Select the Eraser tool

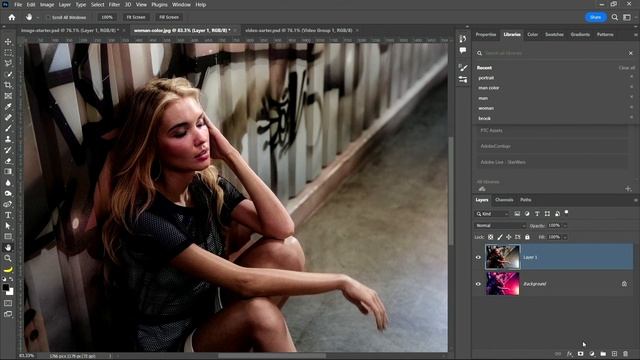(x=8, y=161)
